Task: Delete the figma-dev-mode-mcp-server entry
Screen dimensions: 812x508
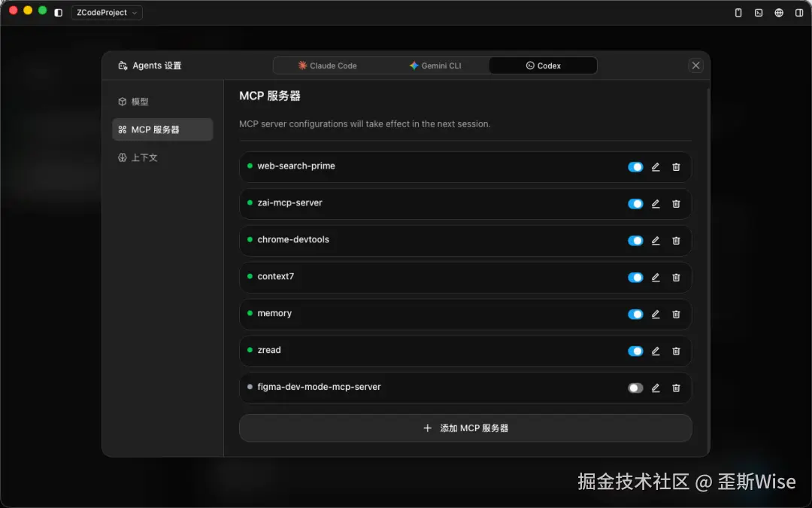Action: pyautogui.click(x=676, y=388)
